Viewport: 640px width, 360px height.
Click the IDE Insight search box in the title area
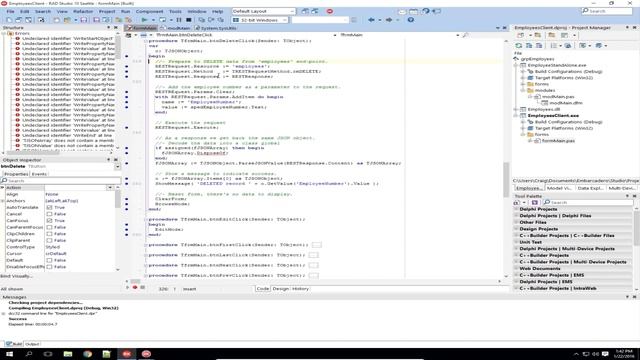click(x=607, y=11)
